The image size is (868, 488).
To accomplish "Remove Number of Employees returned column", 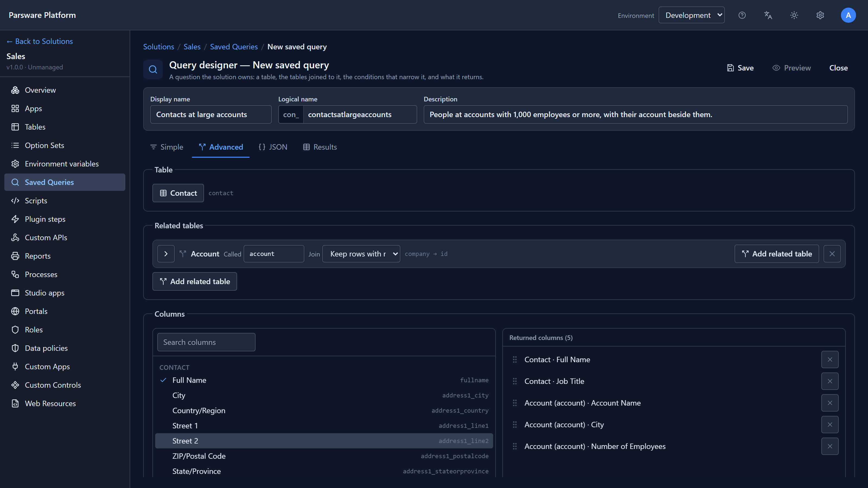I will pos(830,446).
